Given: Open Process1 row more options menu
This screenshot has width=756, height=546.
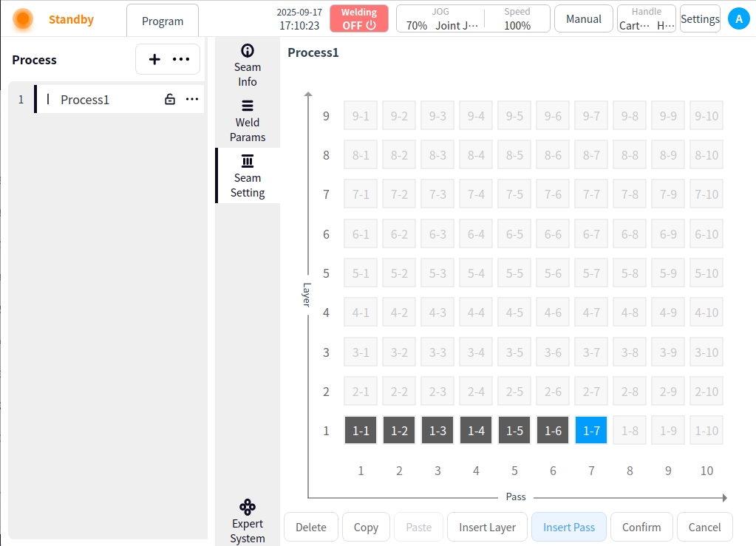Looking at the screenshot, I should (192, 99).
